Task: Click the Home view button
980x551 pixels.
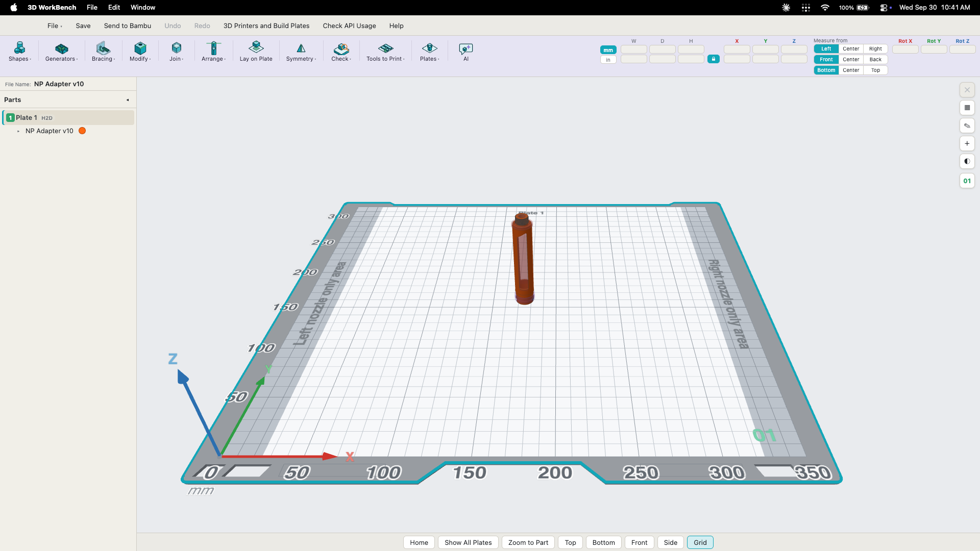Action: pyautogui.click(x=419, y=542)
